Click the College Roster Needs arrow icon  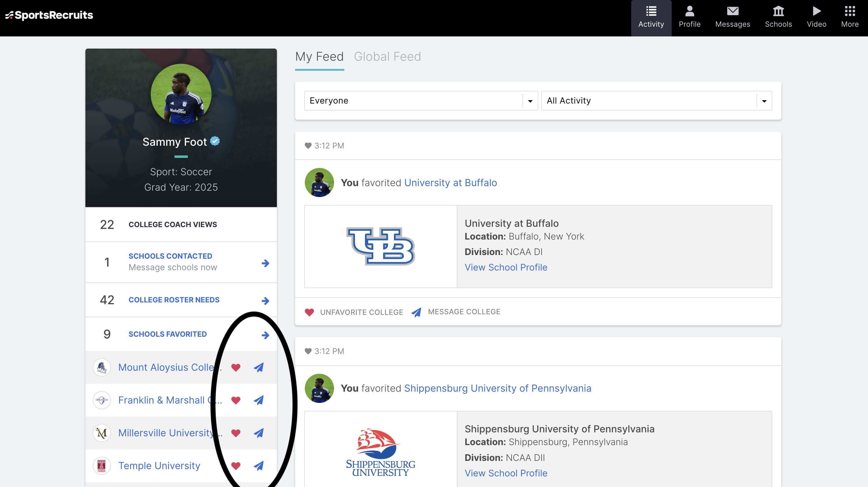tap(265, 301)
